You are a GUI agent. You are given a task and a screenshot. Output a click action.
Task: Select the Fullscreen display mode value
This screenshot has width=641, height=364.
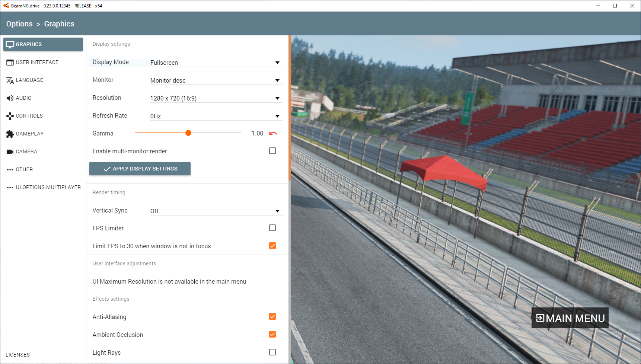coord(164,63)
